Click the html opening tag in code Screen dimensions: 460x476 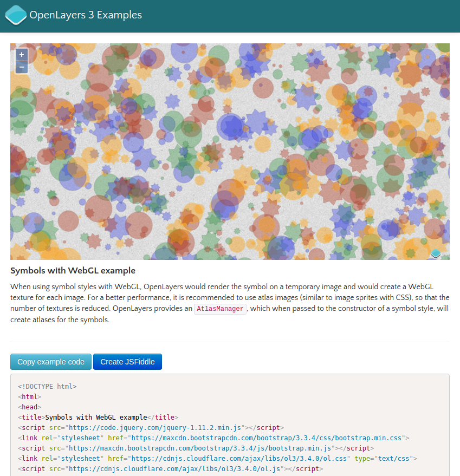(29, 397)
